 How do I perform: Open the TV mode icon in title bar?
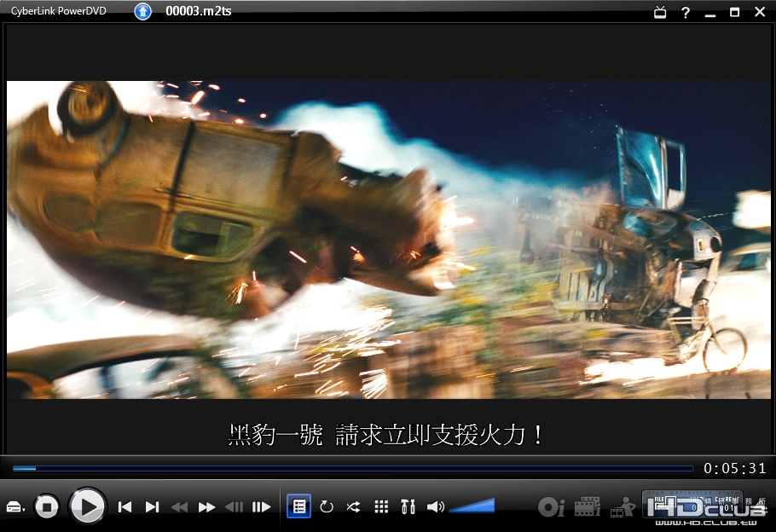660,13
